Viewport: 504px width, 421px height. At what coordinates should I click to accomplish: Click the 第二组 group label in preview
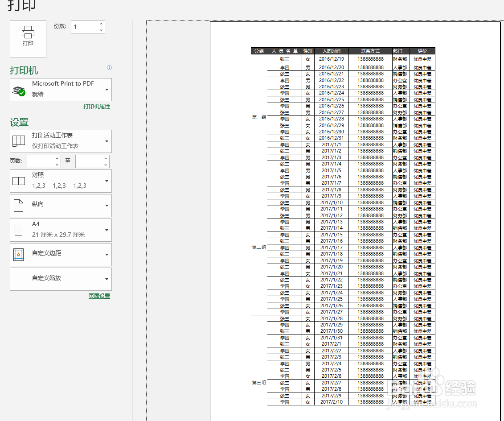tap(259, 248)
